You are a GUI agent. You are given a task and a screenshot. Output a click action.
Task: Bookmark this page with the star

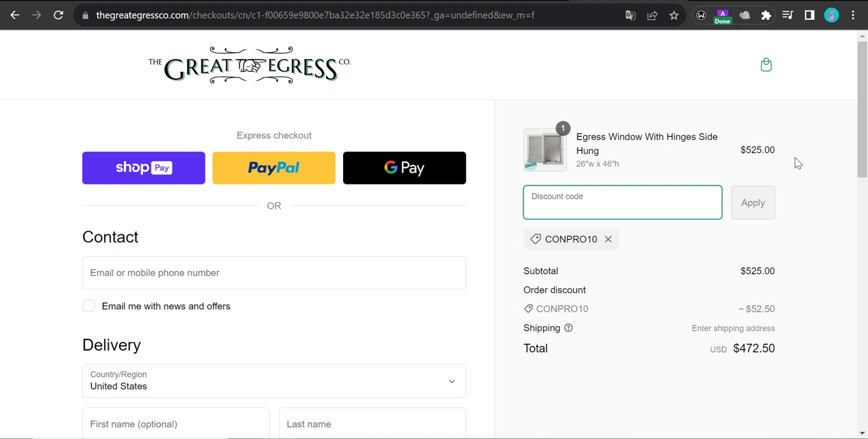(674, 16)
